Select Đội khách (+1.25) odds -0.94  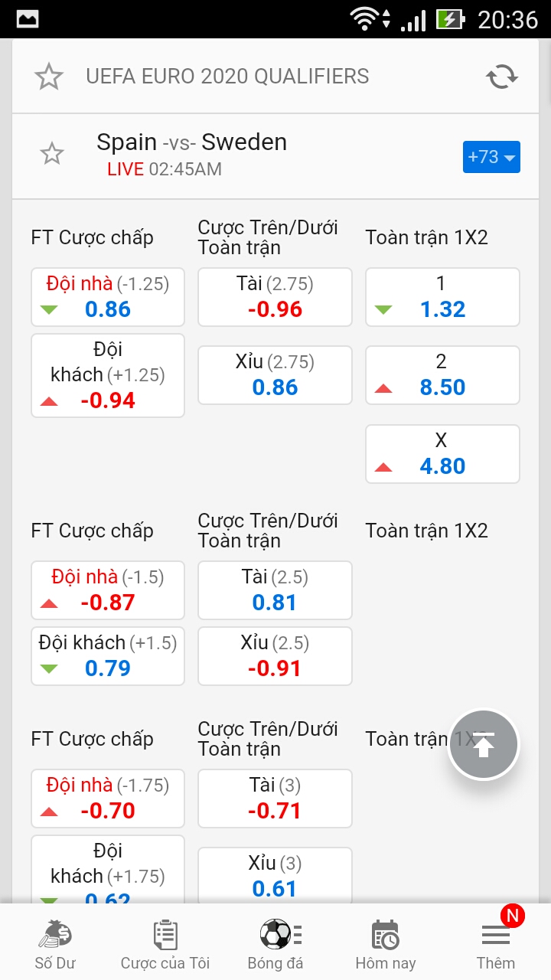tap(108, 376)
